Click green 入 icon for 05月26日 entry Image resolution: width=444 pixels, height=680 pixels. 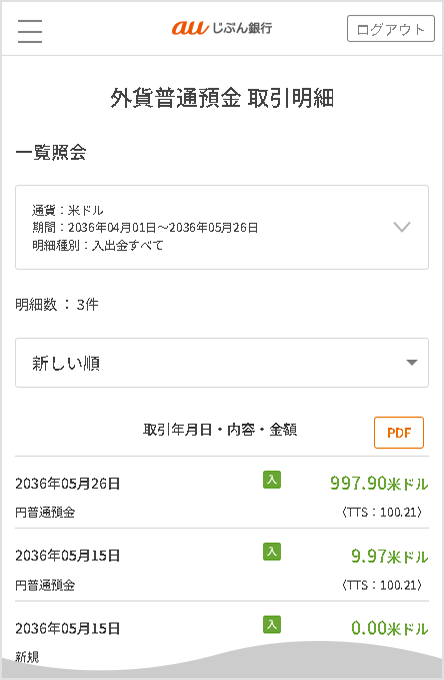point(272,479)
